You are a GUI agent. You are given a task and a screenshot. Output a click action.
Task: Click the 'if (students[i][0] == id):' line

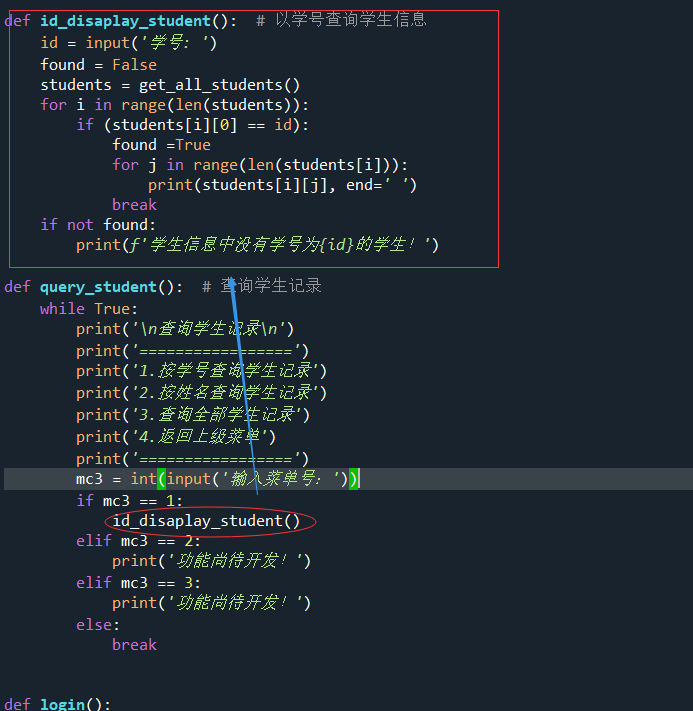193,125
